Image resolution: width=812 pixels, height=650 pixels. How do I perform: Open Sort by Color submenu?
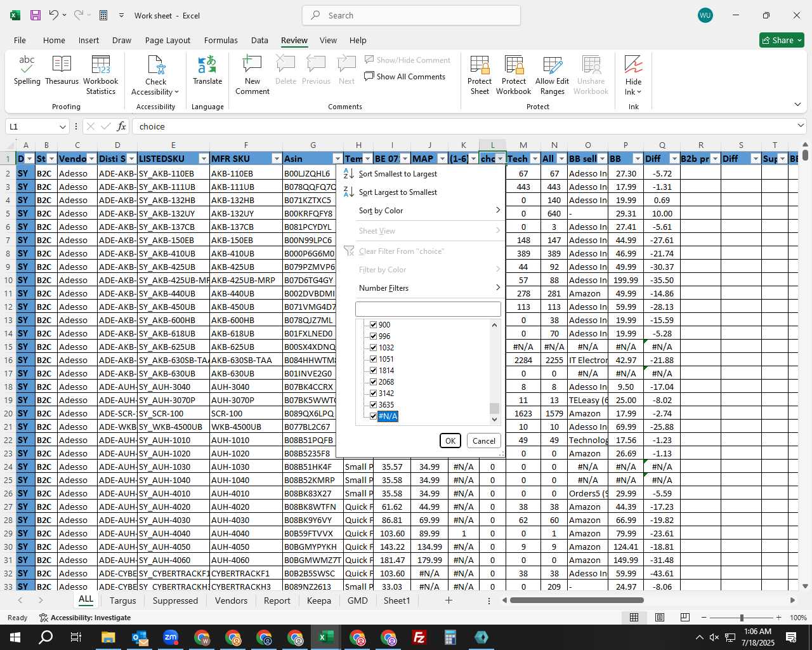coord(422,211)
